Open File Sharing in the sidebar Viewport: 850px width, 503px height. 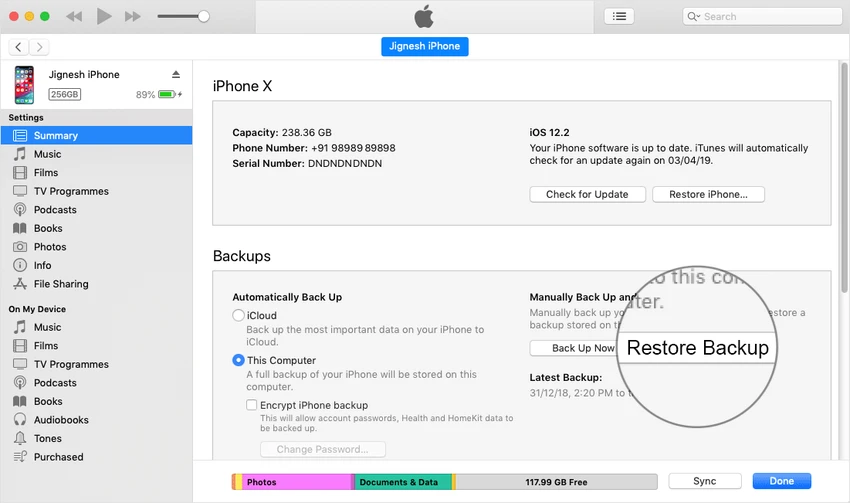61,283
